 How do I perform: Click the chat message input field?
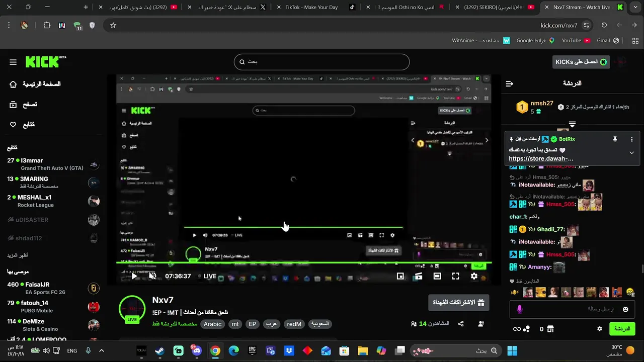pyautogui.click(x=571, y=309)
